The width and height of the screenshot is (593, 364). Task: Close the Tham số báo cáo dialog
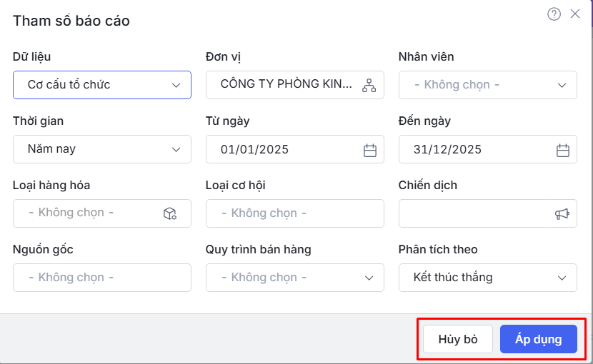[575, 14]
